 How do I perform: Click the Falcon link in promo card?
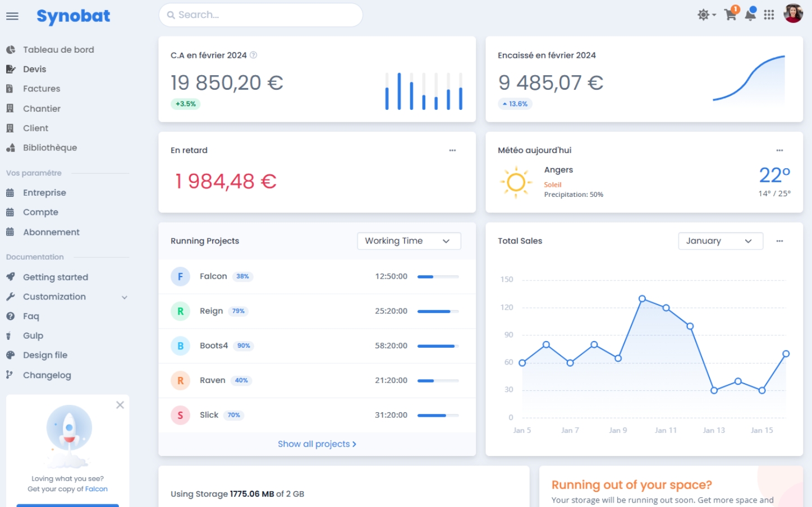coord(96,489)
